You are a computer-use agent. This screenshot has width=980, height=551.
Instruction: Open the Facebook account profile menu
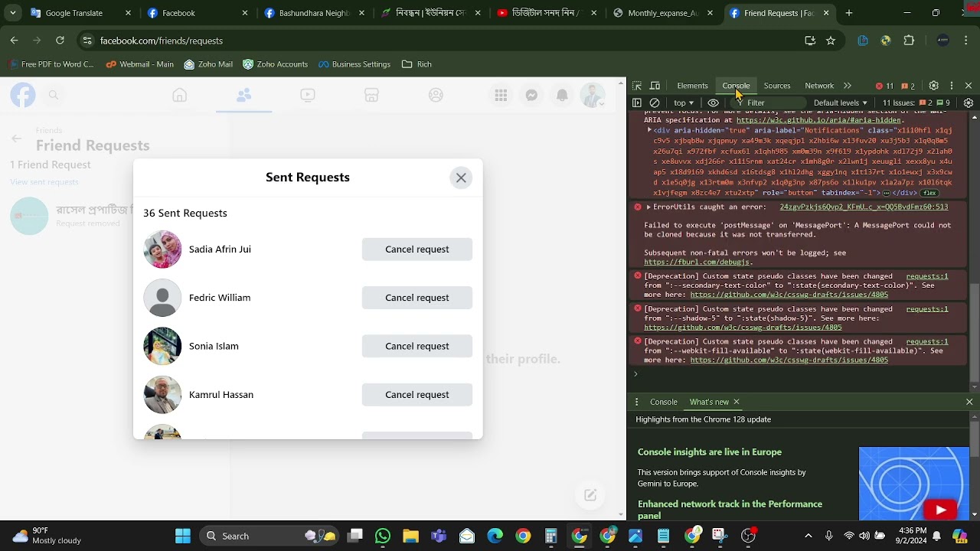(x=593, y=95)
